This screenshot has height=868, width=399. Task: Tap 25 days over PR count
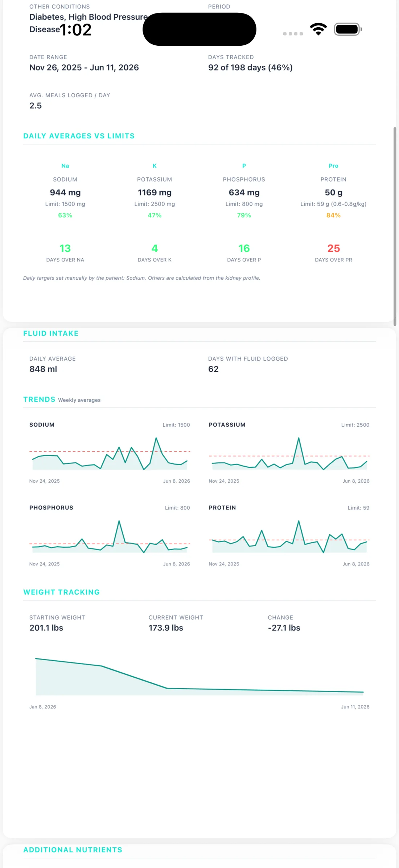coord(333,248)
